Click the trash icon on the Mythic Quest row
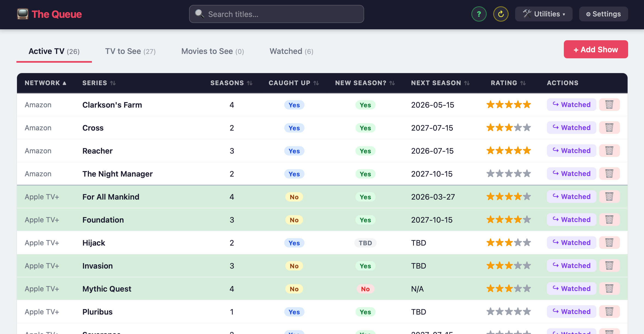The height and width of the screenshot is (334, 644). click(609, 289)
